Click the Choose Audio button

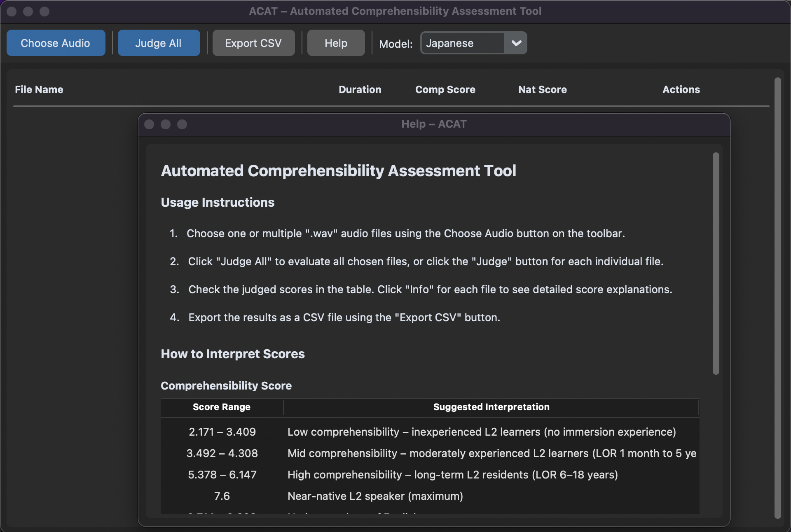pos(56,43)
